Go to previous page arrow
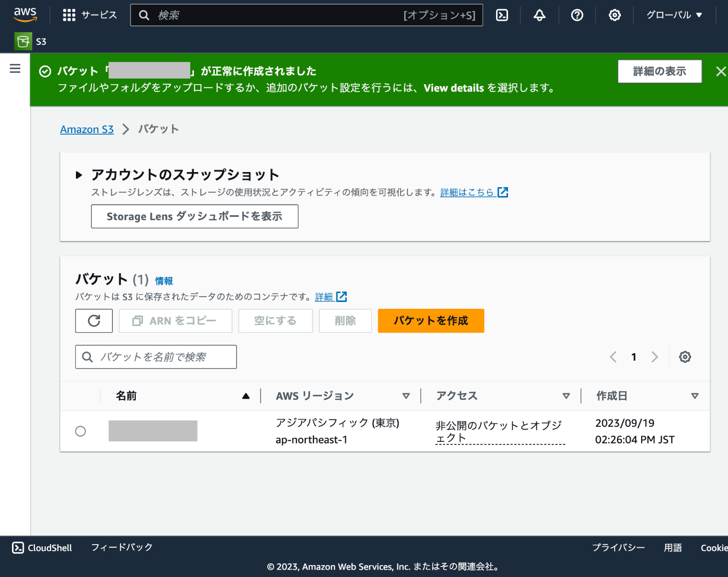 coord(613,357)
